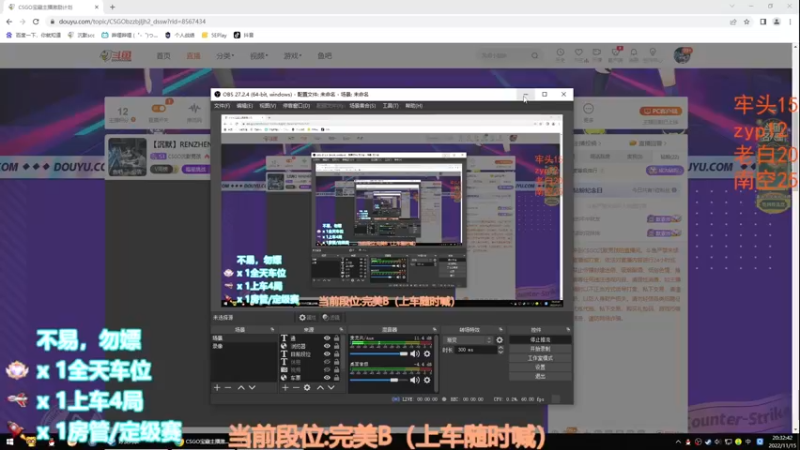The width and height of the screenshot is (800, 450).
Task: Click Filters (滤镜) button above docks
Action: pos(331,317)
